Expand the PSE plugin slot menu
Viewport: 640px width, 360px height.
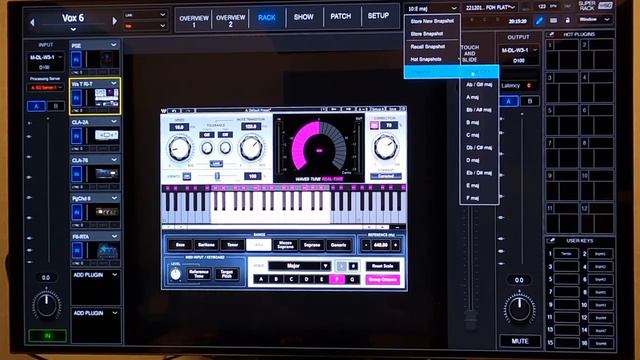click(113, 45)
